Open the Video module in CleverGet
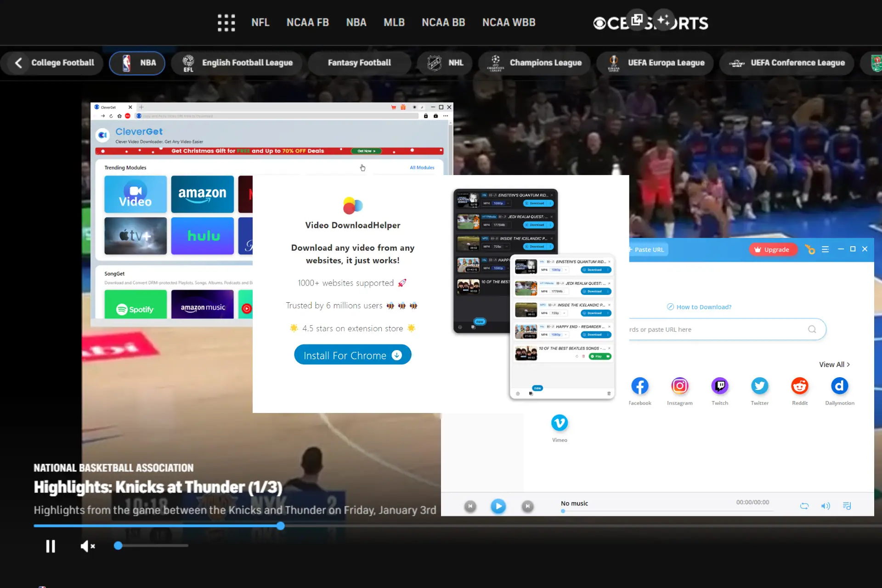 click(136, 194)
